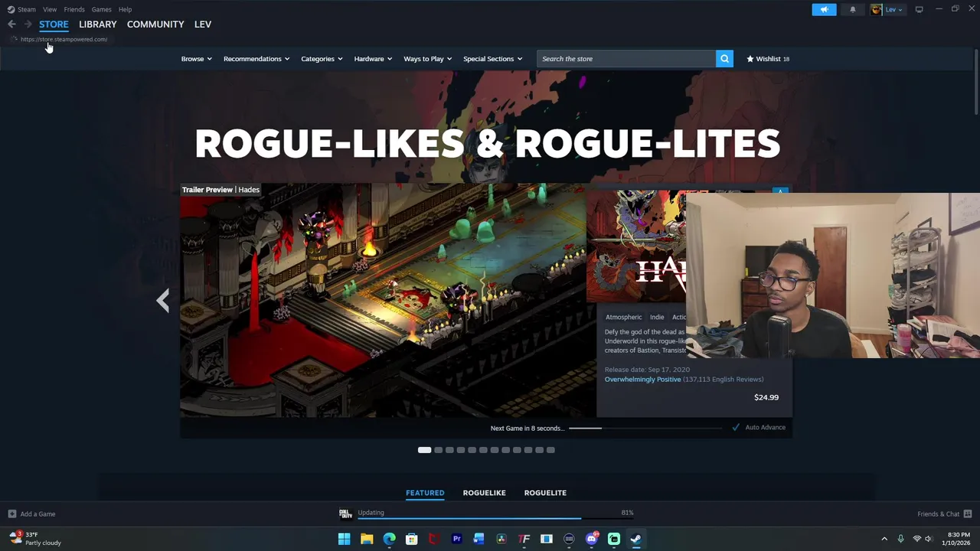Toggle the Auto Advance checkbox
The height and width of the screenshot is (551, 980).
736,428
